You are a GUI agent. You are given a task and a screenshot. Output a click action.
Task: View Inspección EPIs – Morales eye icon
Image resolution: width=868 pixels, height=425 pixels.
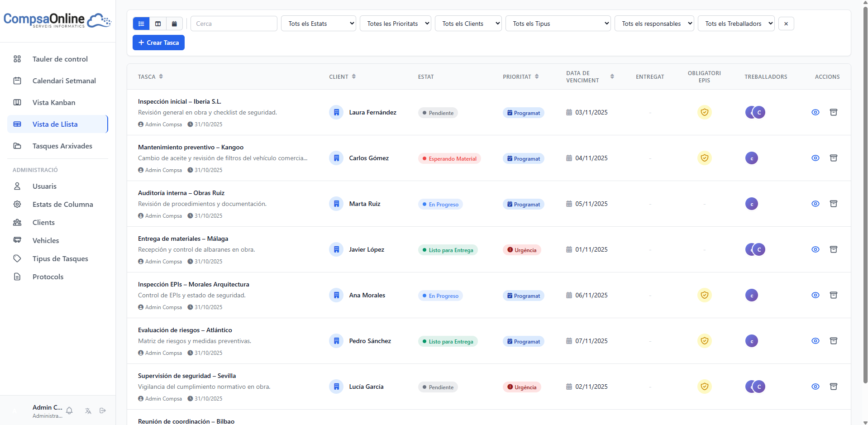pos(816,295)
